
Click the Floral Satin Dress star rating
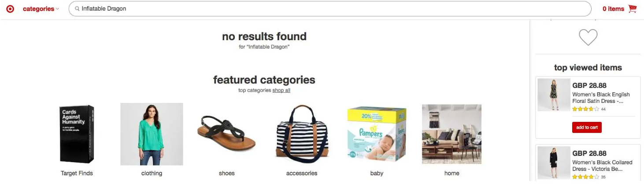point(585,109)
